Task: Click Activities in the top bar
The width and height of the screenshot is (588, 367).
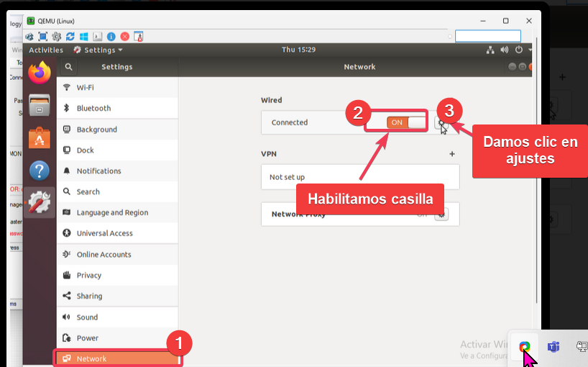Action: (46, 50)
